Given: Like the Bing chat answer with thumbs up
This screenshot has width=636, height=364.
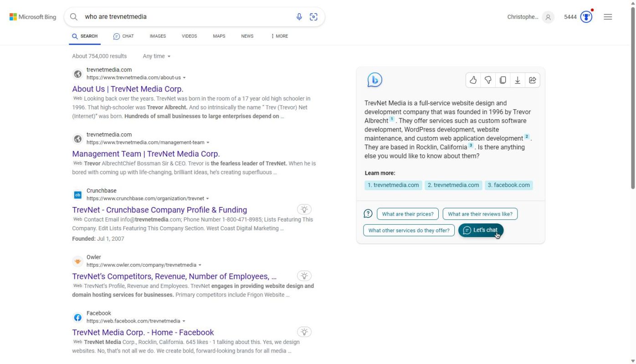Looking at the screenshot, I should (473, 80).
